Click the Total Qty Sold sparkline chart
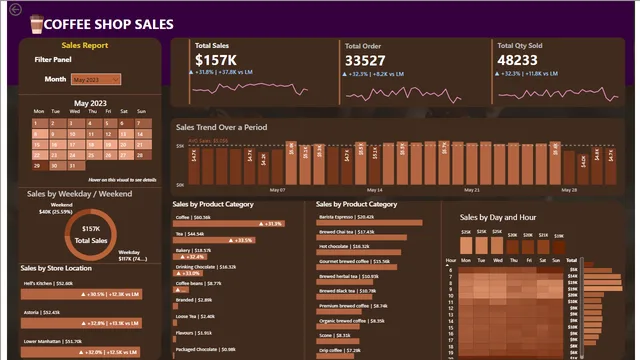The height and width of the screenshot is (360, 640). point(558,94)
